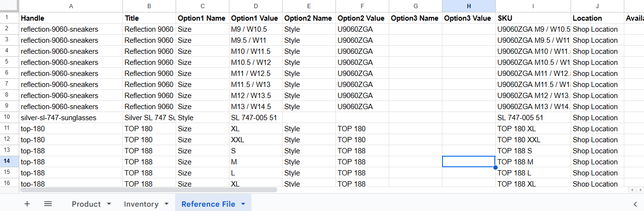
Task: Select column A header
Action: (x=71, y=6)
